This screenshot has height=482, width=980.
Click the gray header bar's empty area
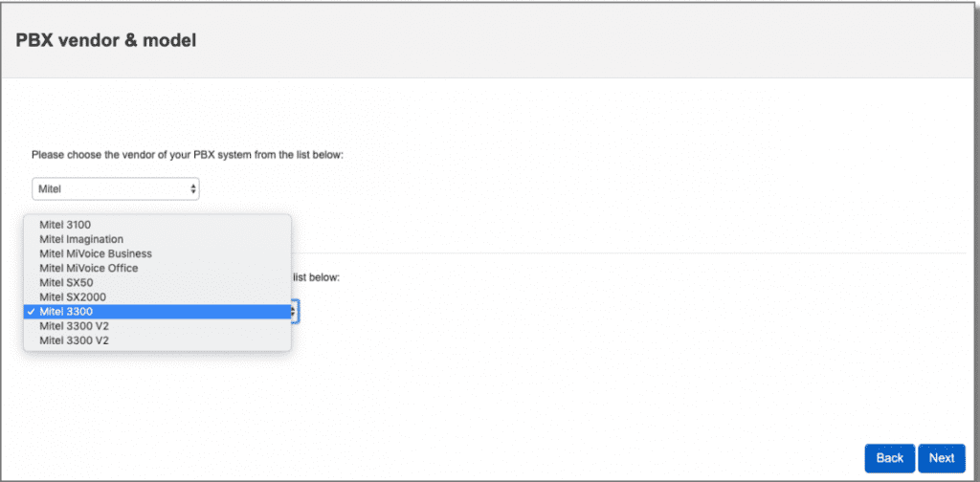click(574, 41)
